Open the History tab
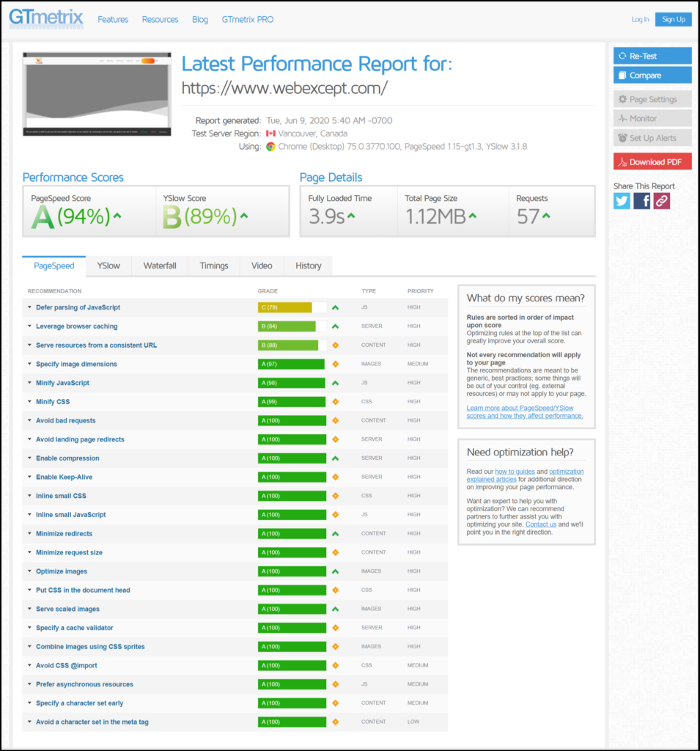Viewport: 700px width, 751px height. (309, 265)
